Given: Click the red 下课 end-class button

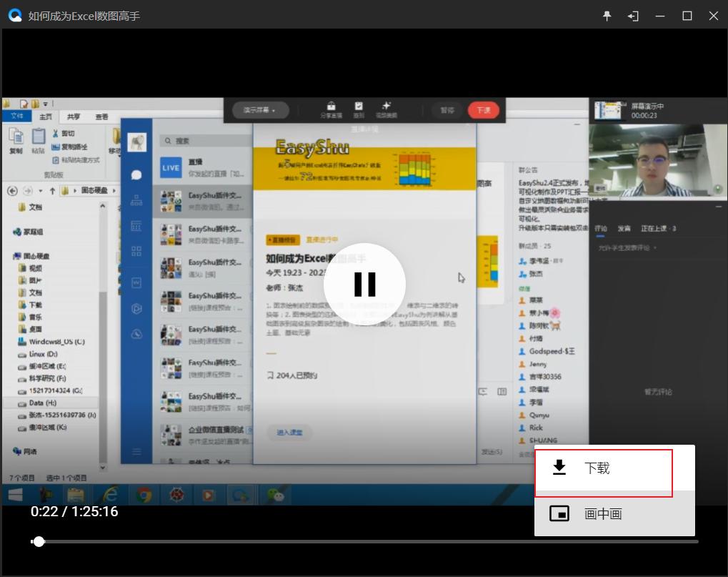Looking at the screenshot, I should point(484,110).
